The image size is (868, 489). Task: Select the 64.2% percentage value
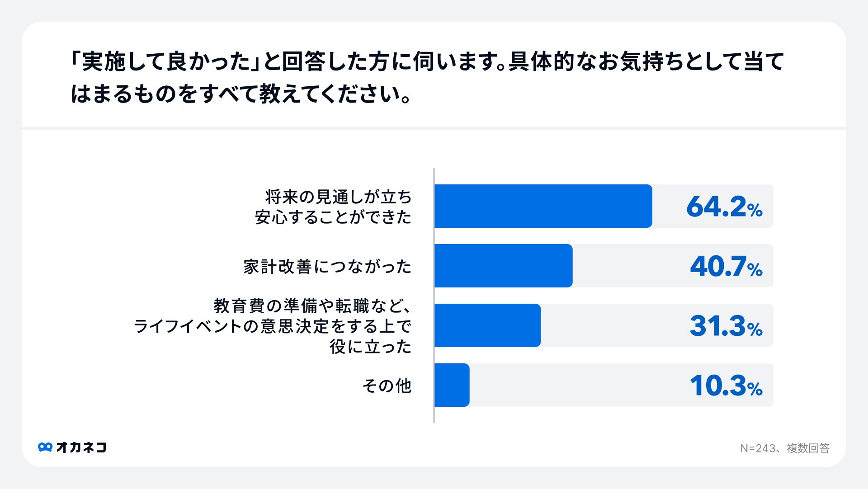pyautogui.click(x=724, y=207)
